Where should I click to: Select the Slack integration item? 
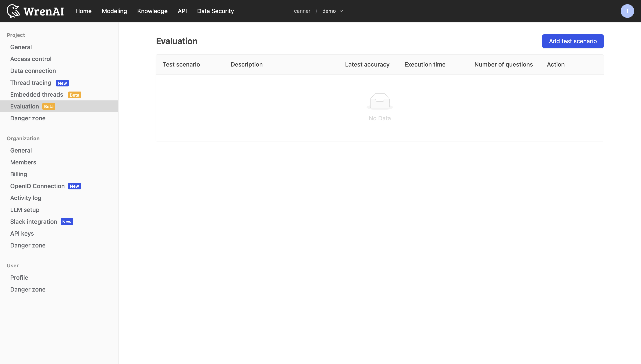click(33, 221)
